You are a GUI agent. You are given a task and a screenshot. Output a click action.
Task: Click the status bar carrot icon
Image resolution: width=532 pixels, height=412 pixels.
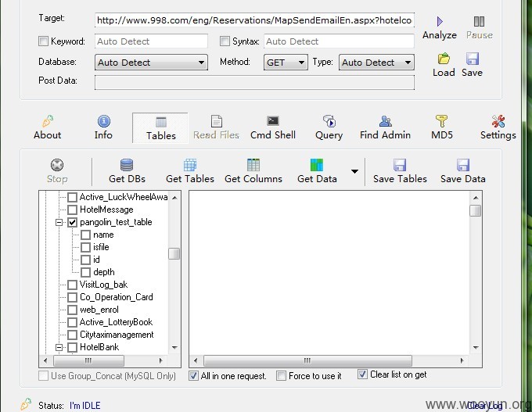[26, 404]
